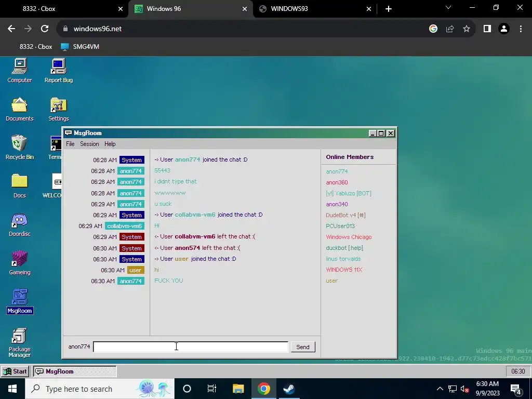Open the browser profile avatar
This screenshot has height=399, width=532.
click(504, 29)
